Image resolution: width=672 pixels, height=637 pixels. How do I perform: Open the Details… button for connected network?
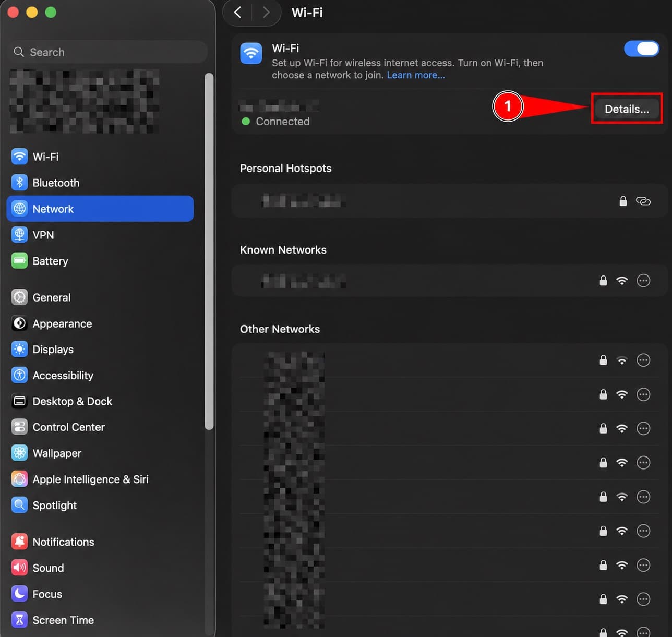(x=627, y=109)
